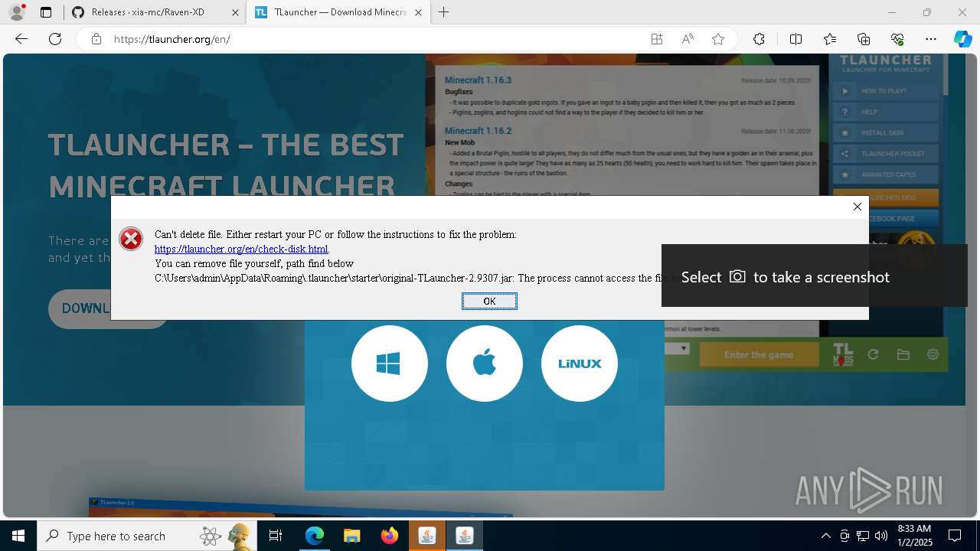This screenshot has height=551, width=980.
Task: Click HOW TO PLAY? in launcher preview
Action: click(886, 90)
